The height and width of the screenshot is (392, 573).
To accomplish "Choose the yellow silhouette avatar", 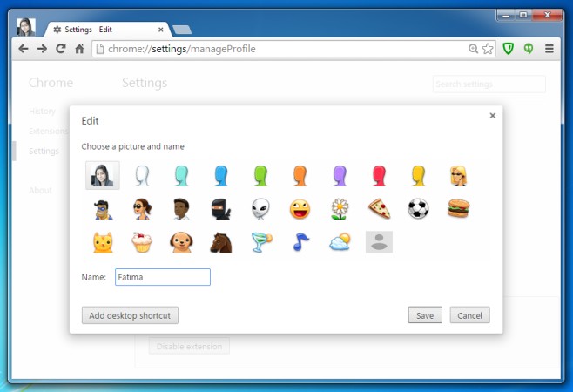I will 418,176.
